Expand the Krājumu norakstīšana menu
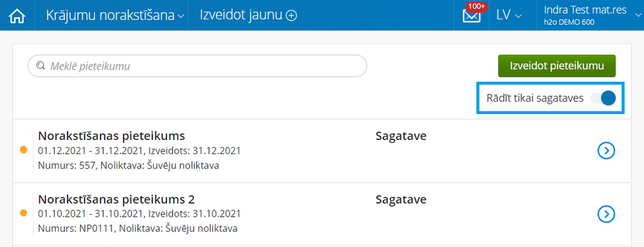The image size is (644, 247). click(115, 15)
